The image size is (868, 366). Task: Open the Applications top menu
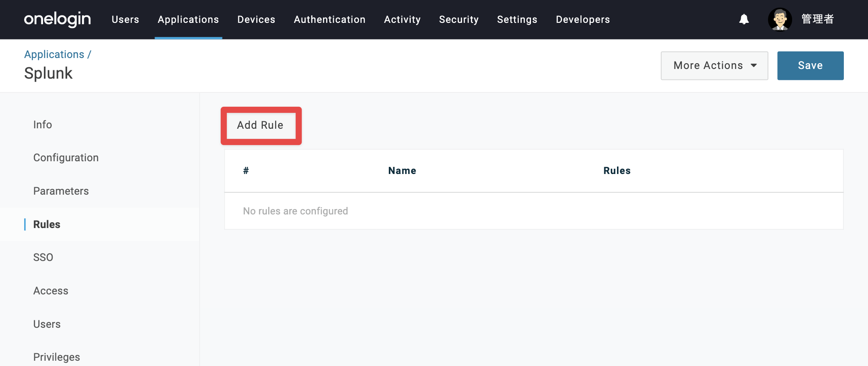188,19
